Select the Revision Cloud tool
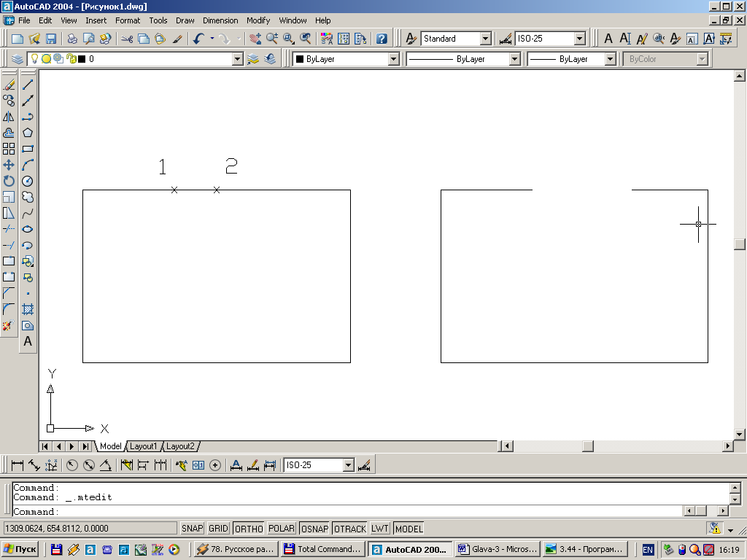Viewport: 747px width, 560px height. point(28,197)
